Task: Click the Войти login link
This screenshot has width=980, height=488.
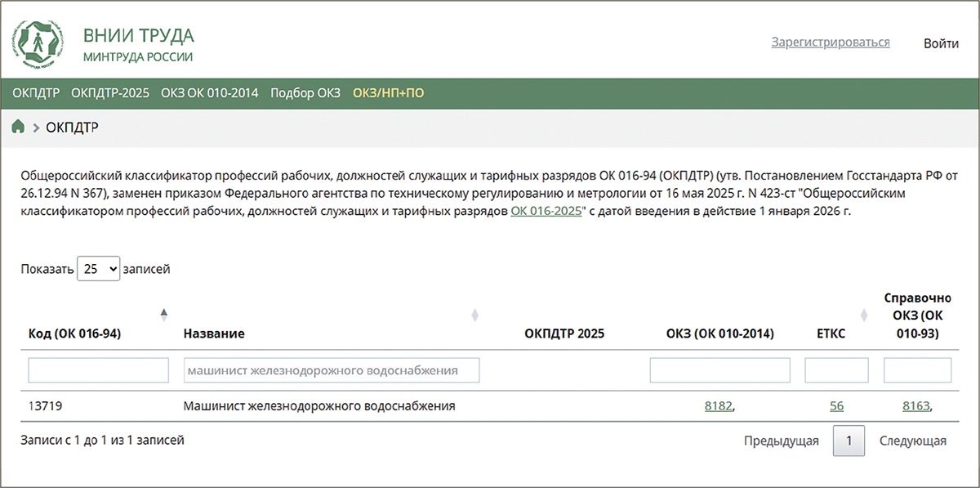Action: (x=941, y=43)
